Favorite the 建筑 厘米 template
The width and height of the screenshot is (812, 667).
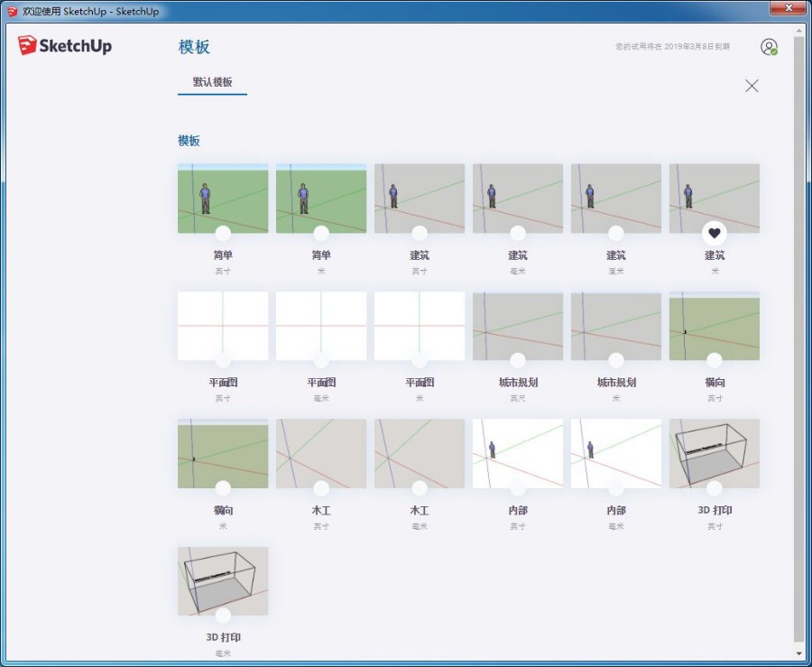(x=615, y=233)
